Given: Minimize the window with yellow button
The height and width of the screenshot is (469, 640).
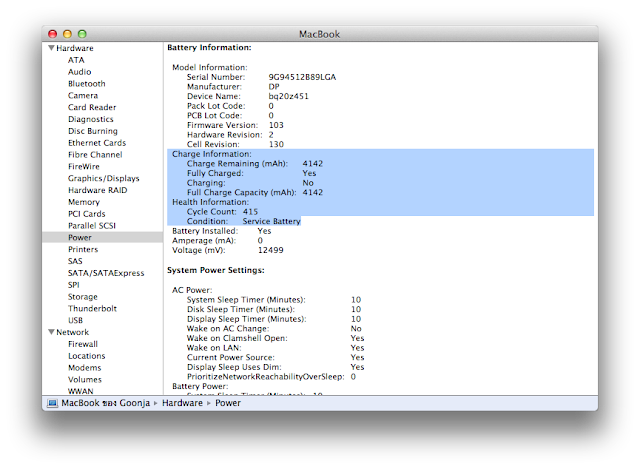Looking at the screenshot, I should [67, 34].
